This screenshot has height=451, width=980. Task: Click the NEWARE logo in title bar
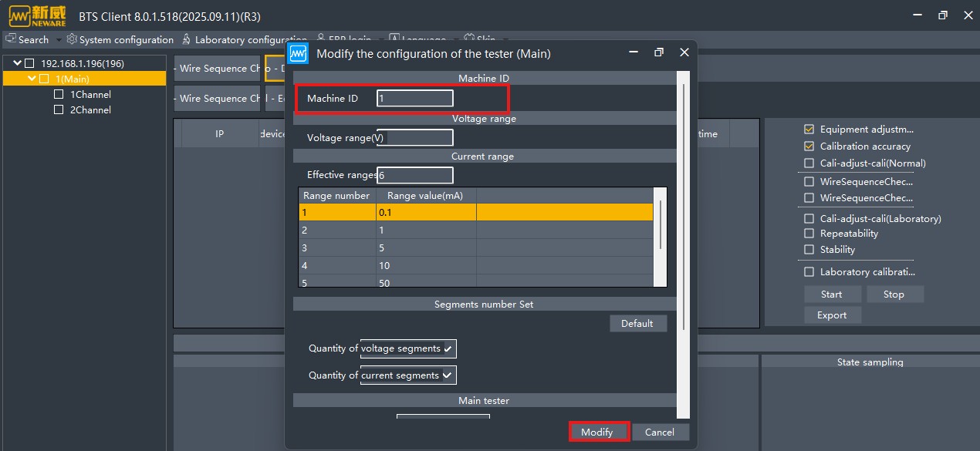click(x=38, y=15)
